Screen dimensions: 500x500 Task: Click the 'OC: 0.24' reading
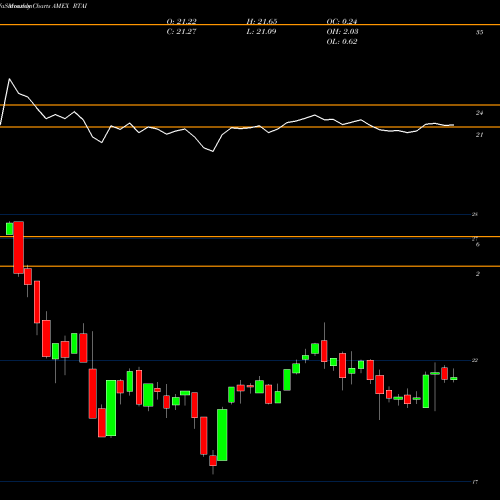coord(342,21)
